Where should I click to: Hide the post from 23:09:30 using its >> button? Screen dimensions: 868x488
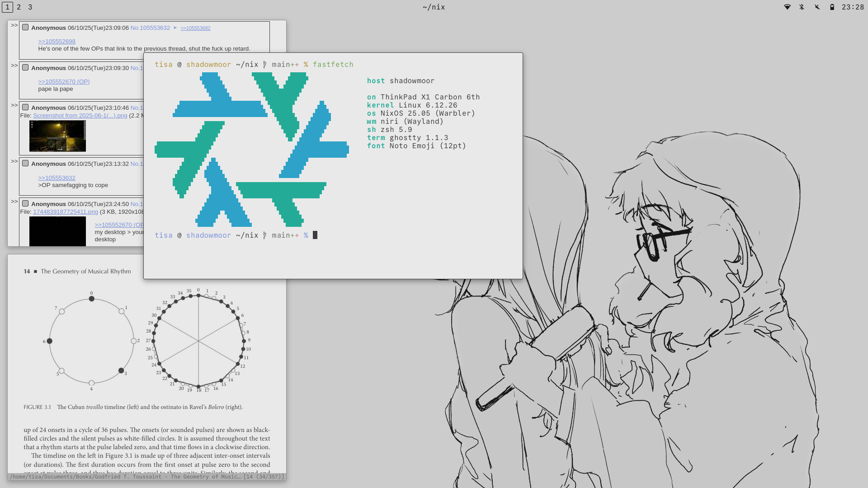[x=14, y=66]
